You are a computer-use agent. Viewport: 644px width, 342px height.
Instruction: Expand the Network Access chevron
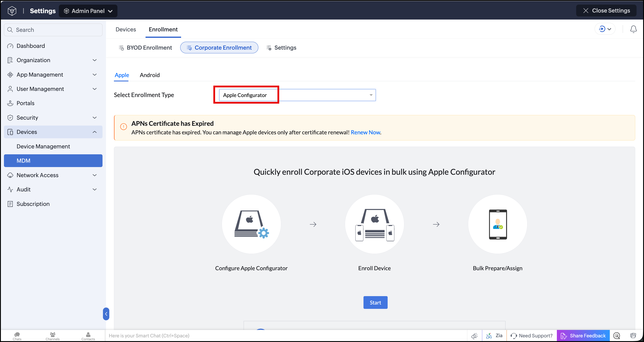click(x=95, y=175)
